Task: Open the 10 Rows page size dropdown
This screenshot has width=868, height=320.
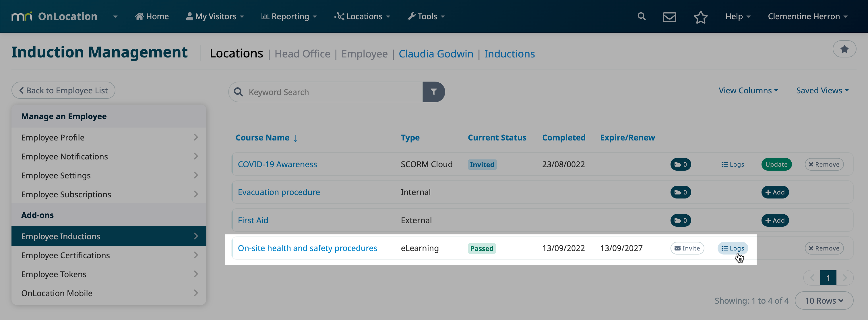Action: pyautogui.click(x=824, y=300)
